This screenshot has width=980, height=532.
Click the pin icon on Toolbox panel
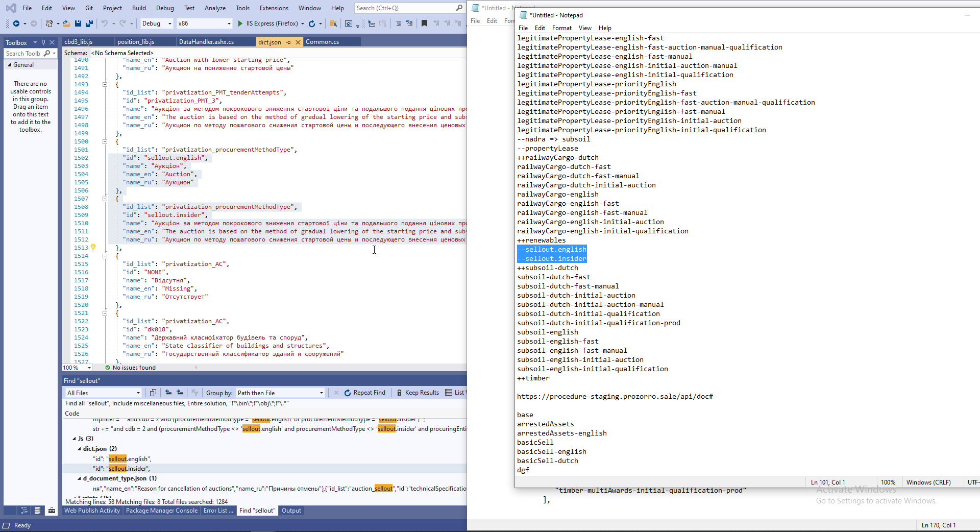click(x=43, y=42)
